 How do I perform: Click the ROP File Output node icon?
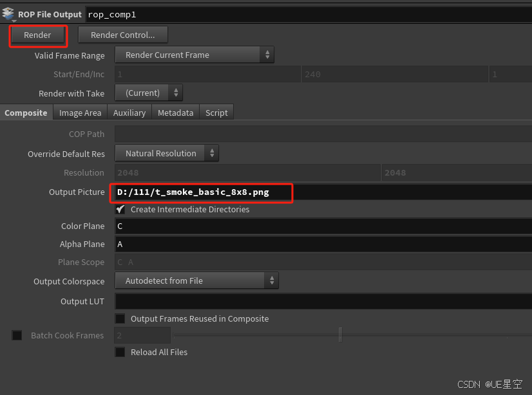click(x=8, y=14)
